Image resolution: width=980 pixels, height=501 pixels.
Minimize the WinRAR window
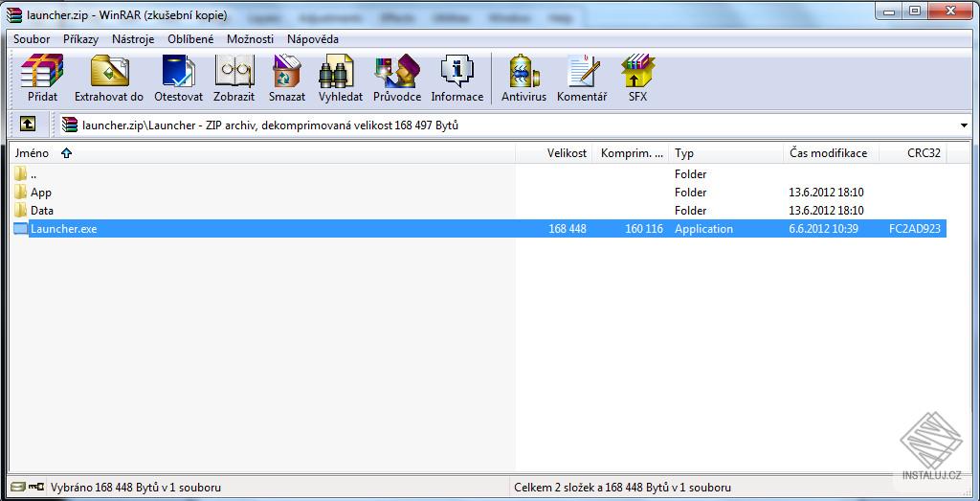click(x=889, y=11)
